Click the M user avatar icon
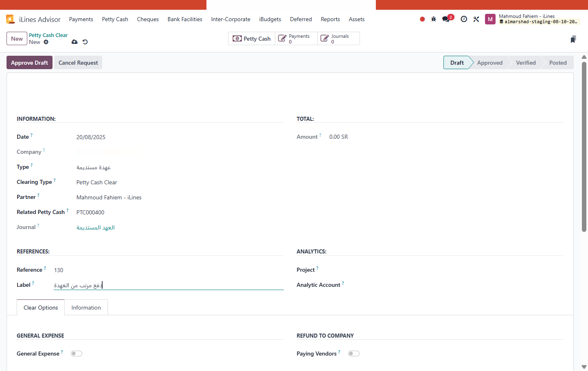The image size is (588, 371). [490, 19]
